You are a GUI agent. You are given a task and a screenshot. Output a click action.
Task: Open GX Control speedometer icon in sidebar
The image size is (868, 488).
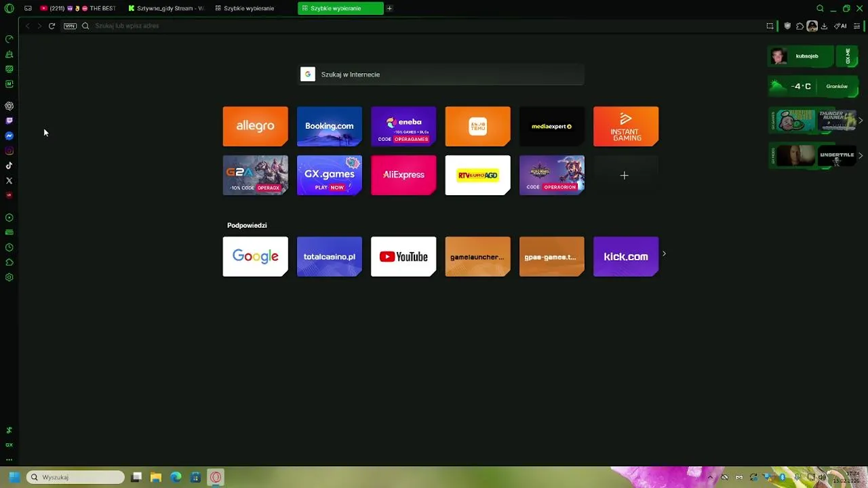click(x=9, y=39)
